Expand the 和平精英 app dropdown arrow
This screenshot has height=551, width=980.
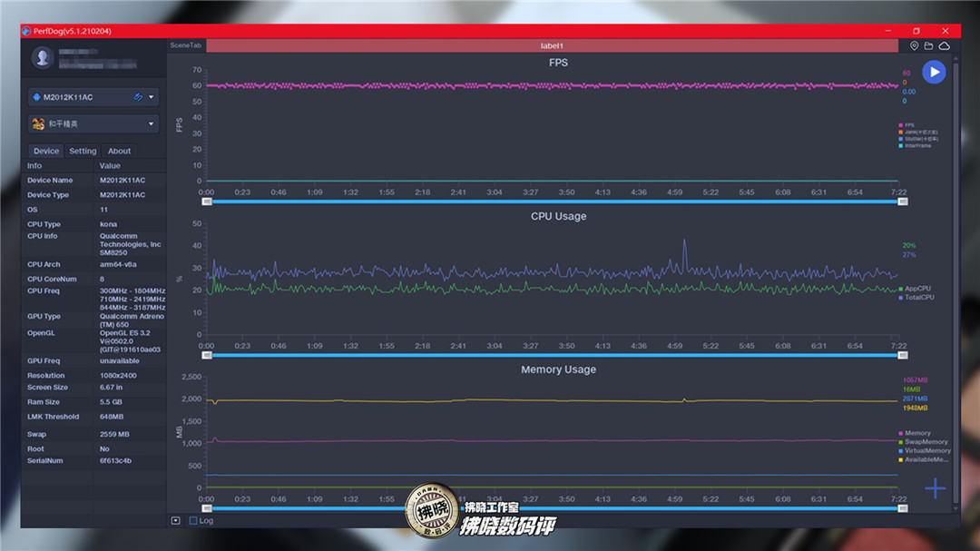pyautogui.click(x=152, y=123)
